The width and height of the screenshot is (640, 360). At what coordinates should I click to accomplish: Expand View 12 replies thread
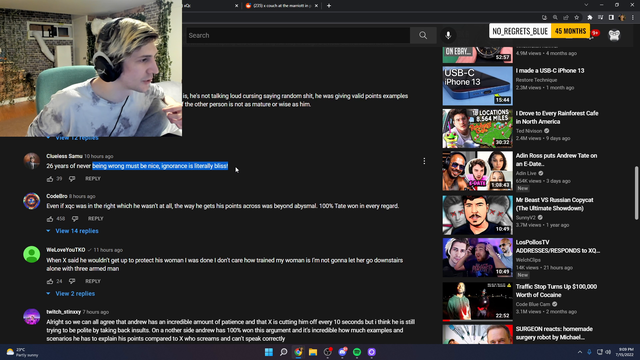pos(73,138)
